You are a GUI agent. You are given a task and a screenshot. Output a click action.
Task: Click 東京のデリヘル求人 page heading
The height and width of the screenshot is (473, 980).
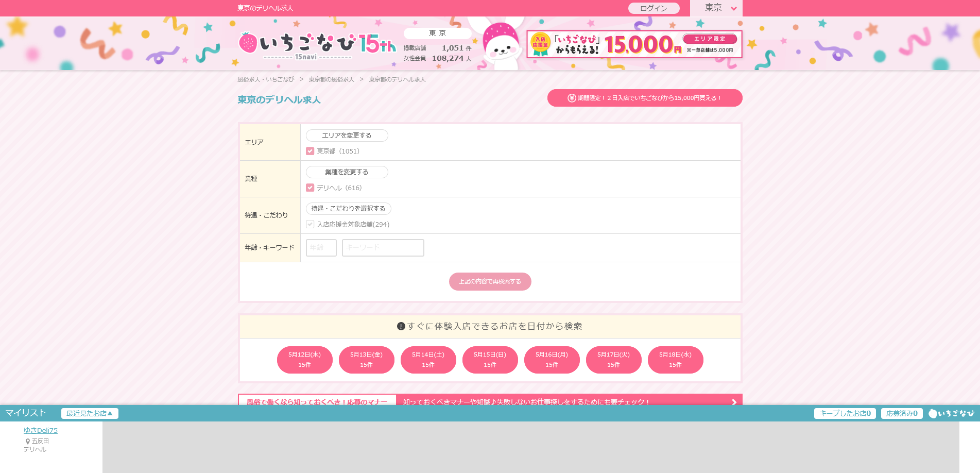279,99
